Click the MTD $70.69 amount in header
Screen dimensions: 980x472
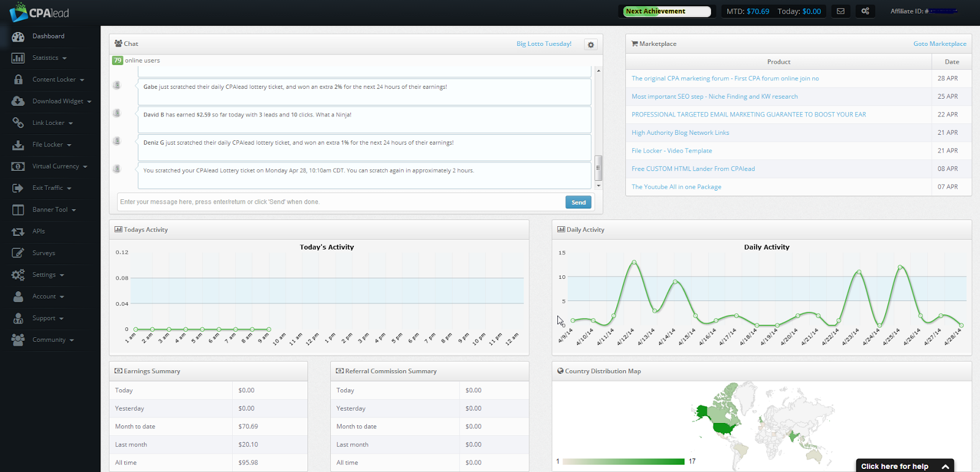coord(758,12)
